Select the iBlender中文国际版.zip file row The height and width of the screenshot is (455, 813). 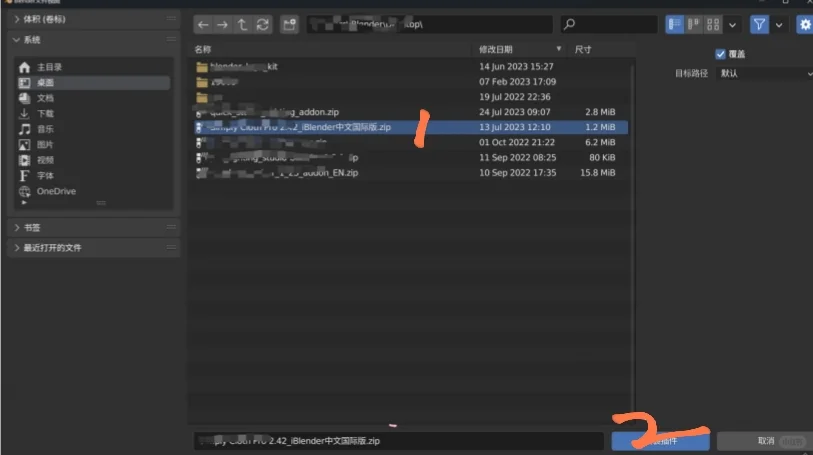coord(411,127)
